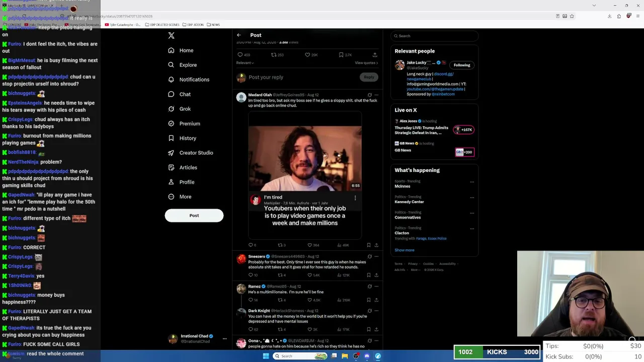Like the Sneezers reply
This screenshot has height=362, width=644.
[309, 275]
